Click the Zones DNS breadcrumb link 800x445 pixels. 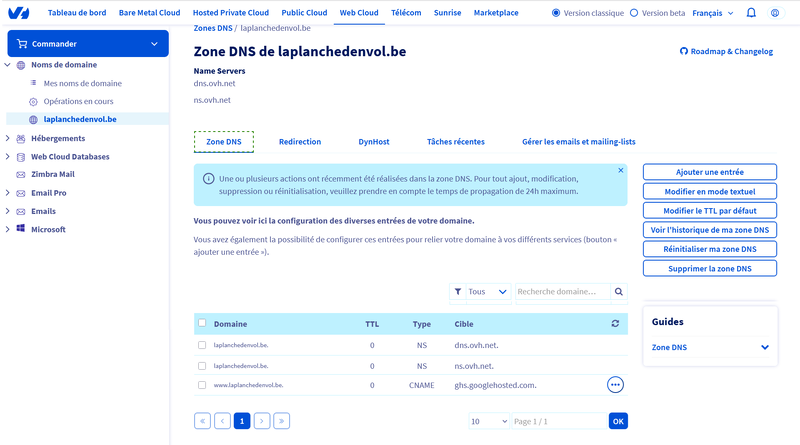tap(213, 28)
